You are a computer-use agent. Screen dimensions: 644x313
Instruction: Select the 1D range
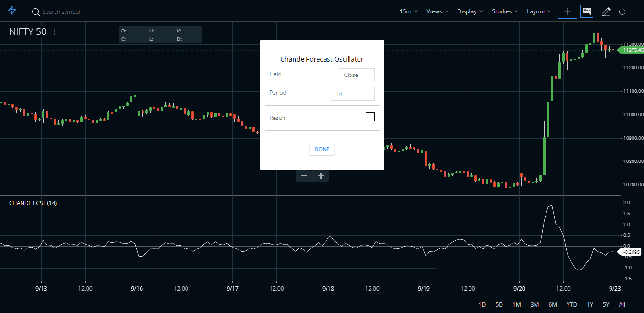[482, 305]
